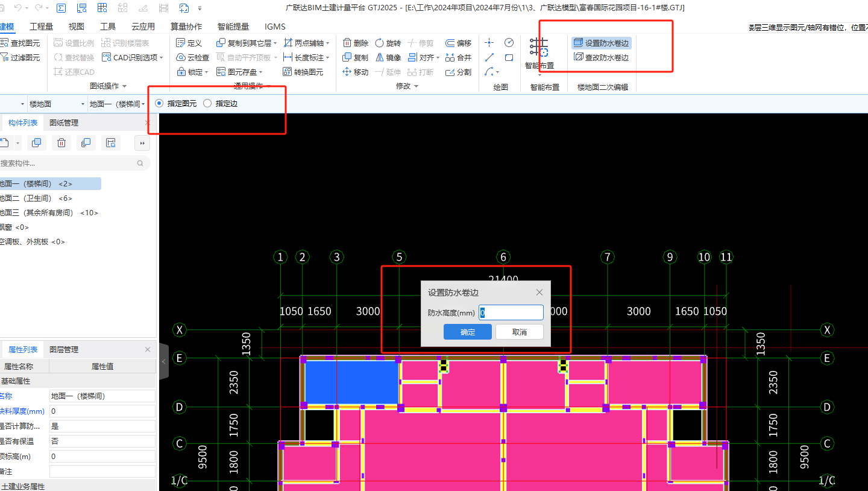Image resolution: width=868 pixels, height=491 pixels.
Task: Click 取消 in 设置防水卷边 dialog
Action: click(x=519, y=332)
